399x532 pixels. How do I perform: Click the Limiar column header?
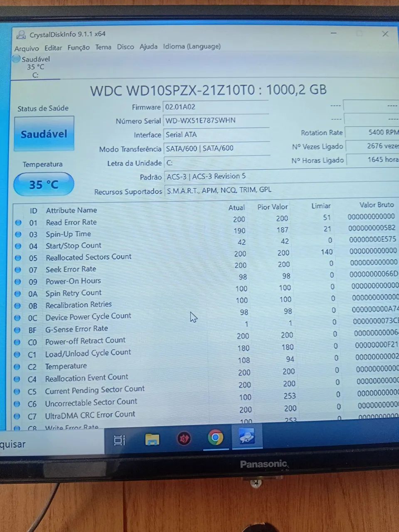coord(321,206)
